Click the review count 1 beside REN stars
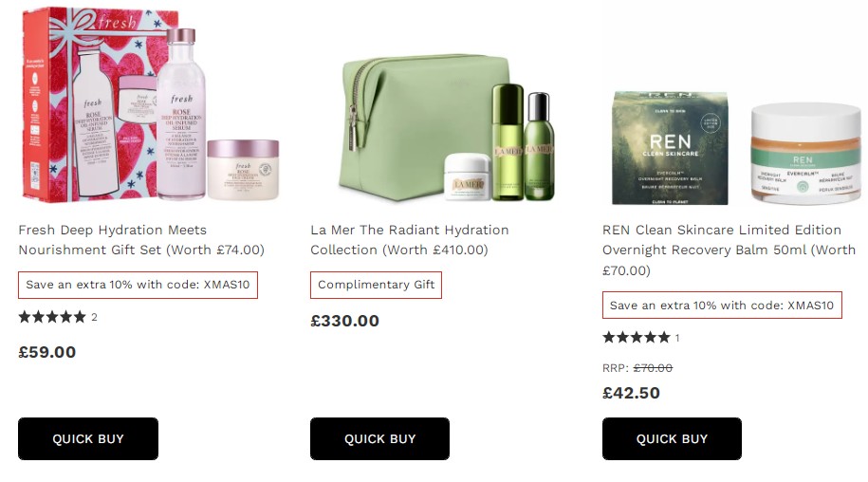This screenshot has height=482, width=868. 677,338
